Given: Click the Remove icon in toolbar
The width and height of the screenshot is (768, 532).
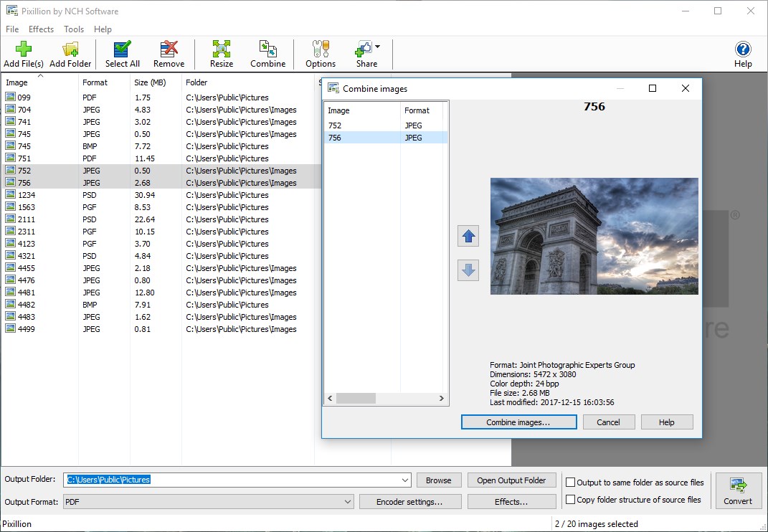Looking at the screenshot, I should pos(169,49).
